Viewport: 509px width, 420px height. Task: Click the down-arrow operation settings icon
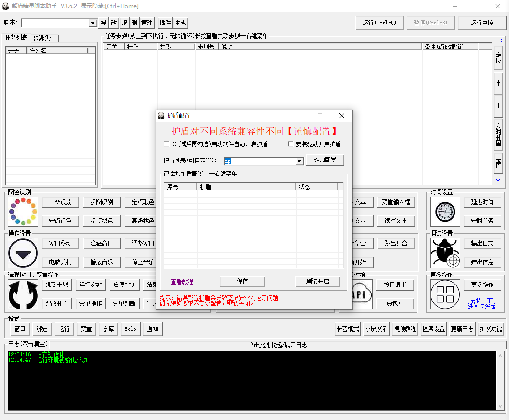(x=23, y=253)
